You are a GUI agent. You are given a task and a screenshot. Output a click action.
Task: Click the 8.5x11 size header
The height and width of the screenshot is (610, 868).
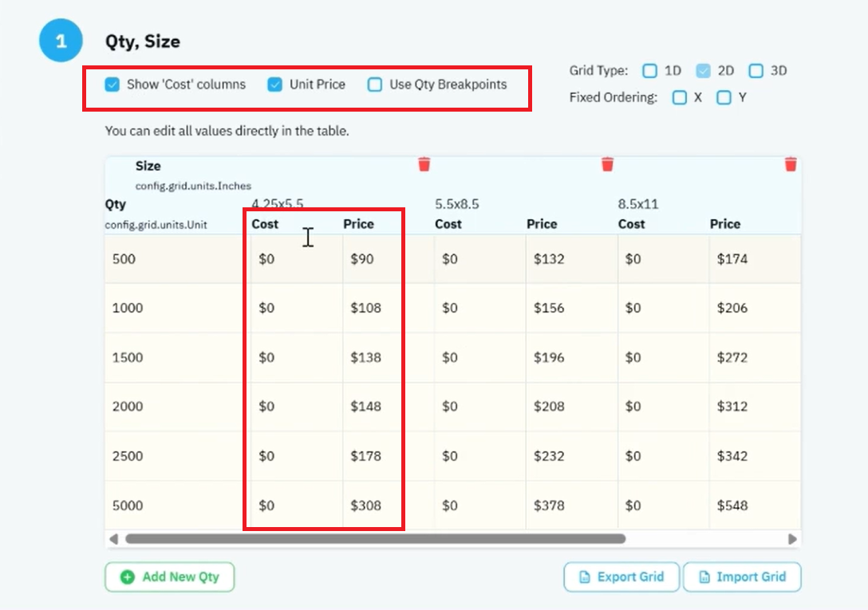pos(637,204)
